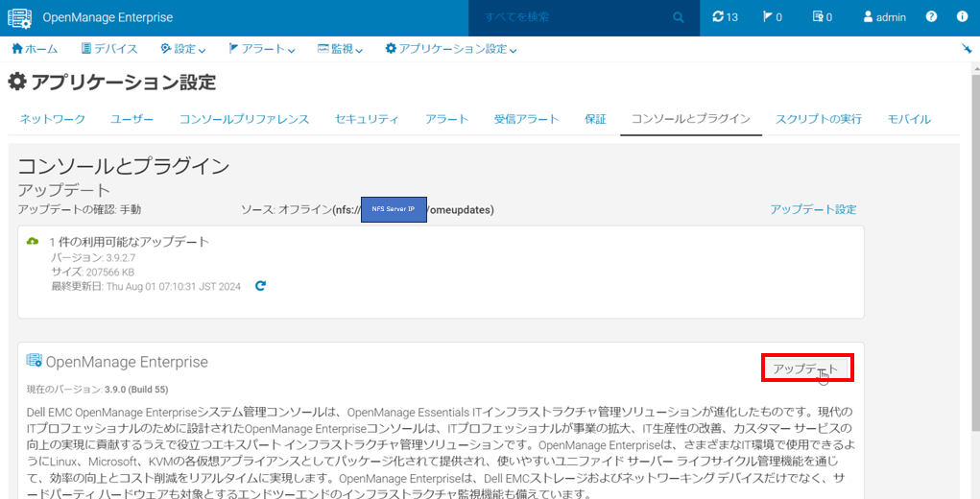The width and height of the screenshot is (980, 499).
Task: Click the 1 件の利用可能なアップデート text
Action: pyautogui.click(x=130, y=242)
